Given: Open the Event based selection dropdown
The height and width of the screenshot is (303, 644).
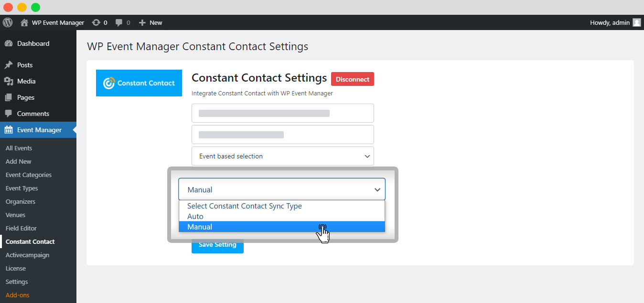Looking at the screenshot, I should [283, 156].
